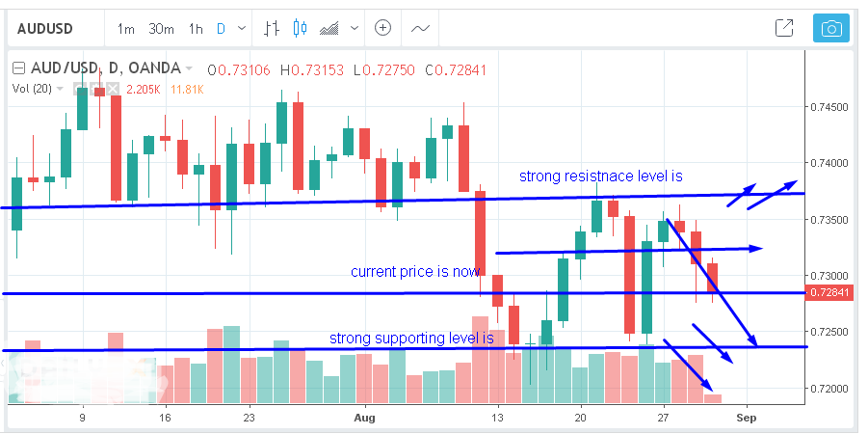Select the 1h timeframe
The image size is (868, 434).
click(x=196, y=28)
